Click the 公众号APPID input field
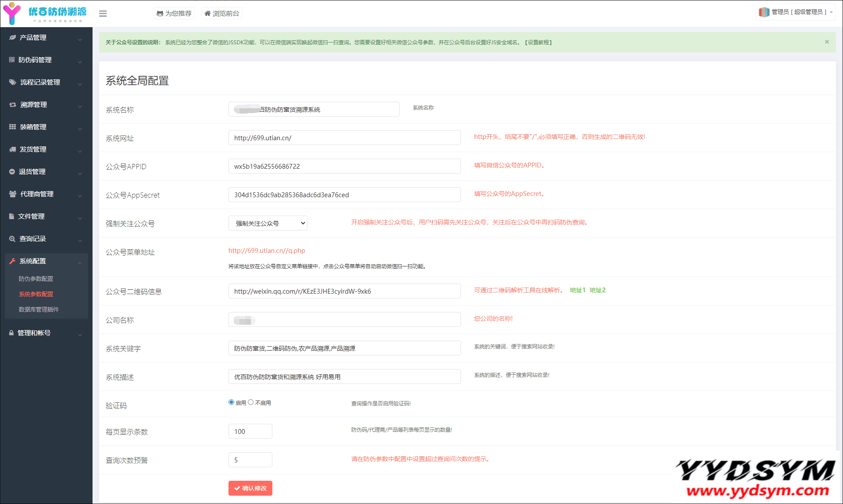843x504 pixels. pos(345,166)
